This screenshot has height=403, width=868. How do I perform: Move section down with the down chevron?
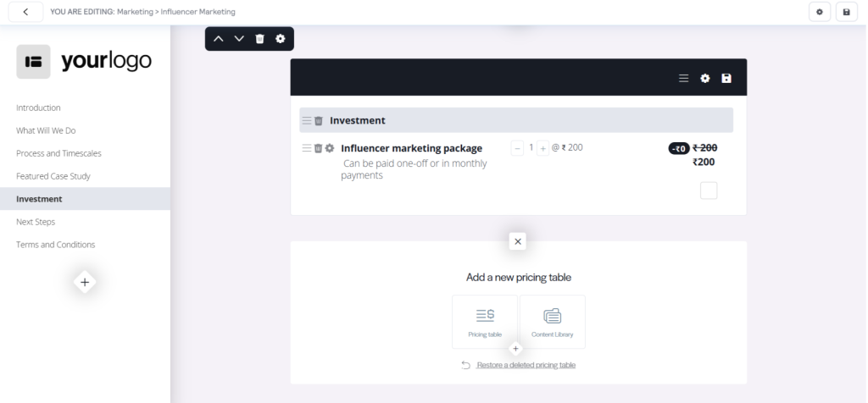coord(238,39)
